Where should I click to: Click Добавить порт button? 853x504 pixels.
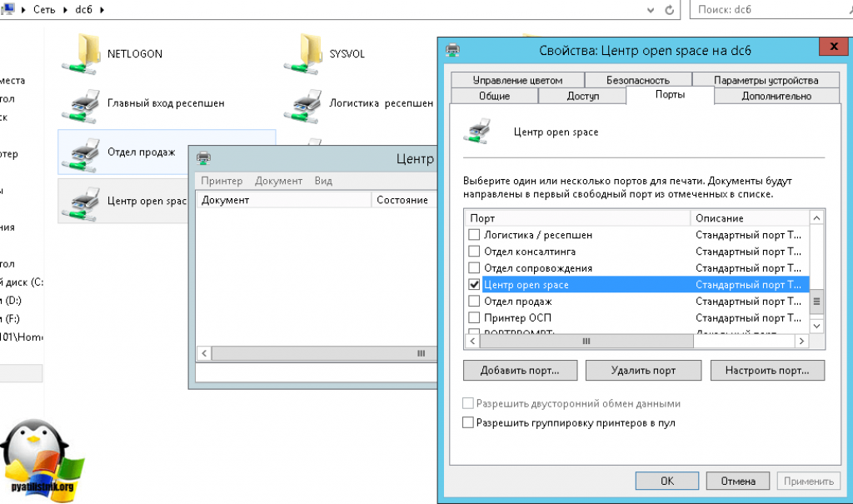click(520, 371)
